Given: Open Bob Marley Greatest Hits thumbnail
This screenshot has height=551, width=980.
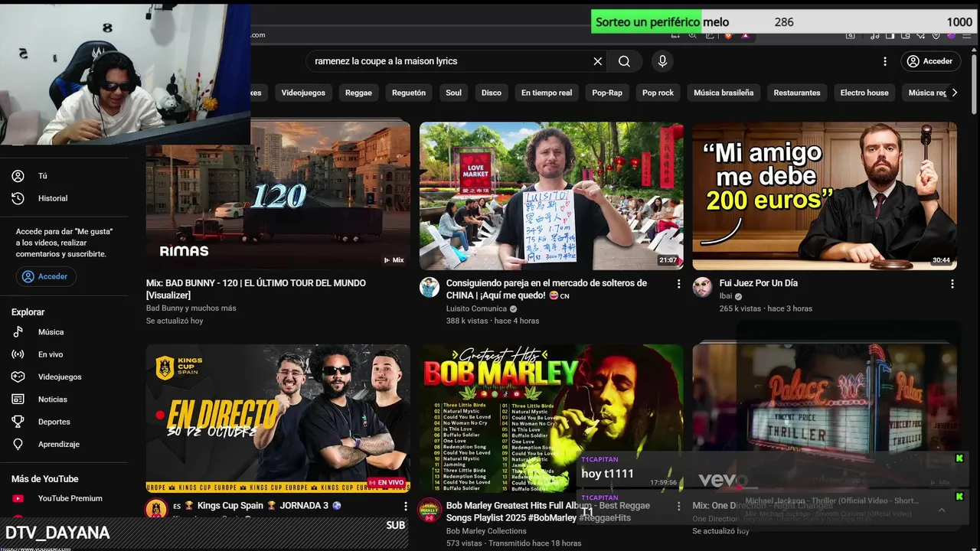Looking at the screenshot, I should (x=551, y=418).
